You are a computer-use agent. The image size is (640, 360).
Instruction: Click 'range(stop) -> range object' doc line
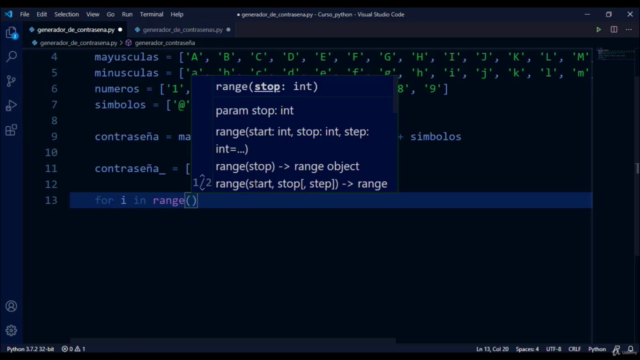[287, 167]
